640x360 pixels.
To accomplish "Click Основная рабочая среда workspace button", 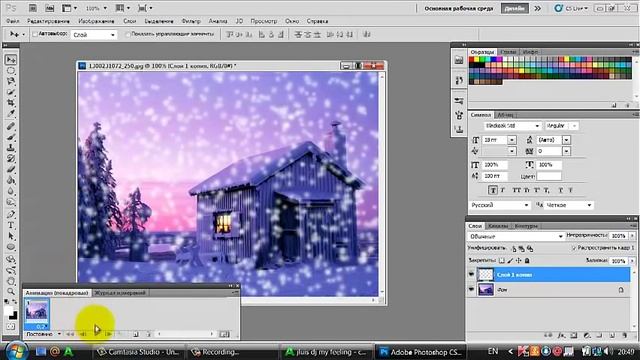I will (458, 9).
